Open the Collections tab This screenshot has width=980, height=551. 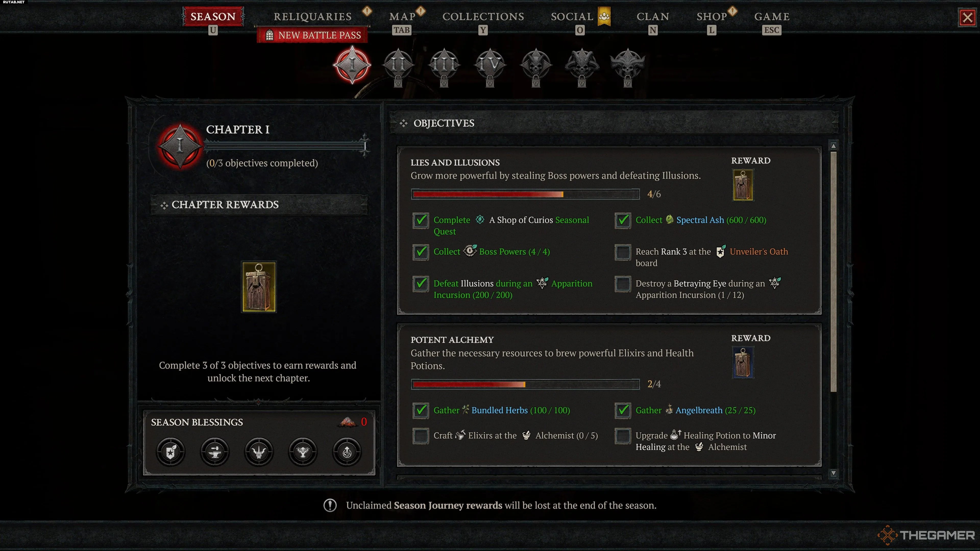tap(483, 17)
